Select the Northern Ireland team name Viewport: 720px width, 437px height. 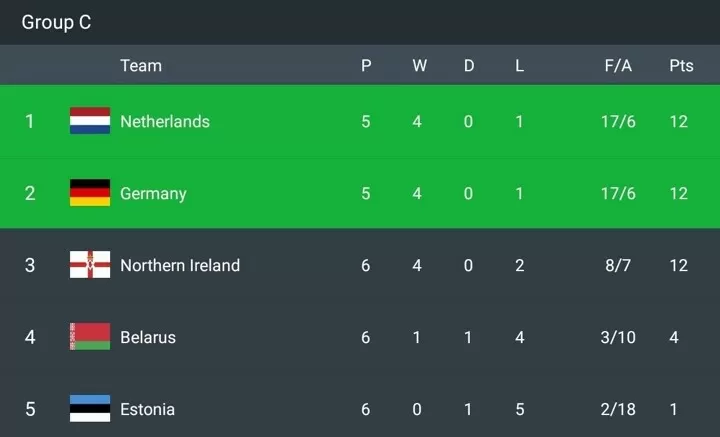[x=180, y=265]
